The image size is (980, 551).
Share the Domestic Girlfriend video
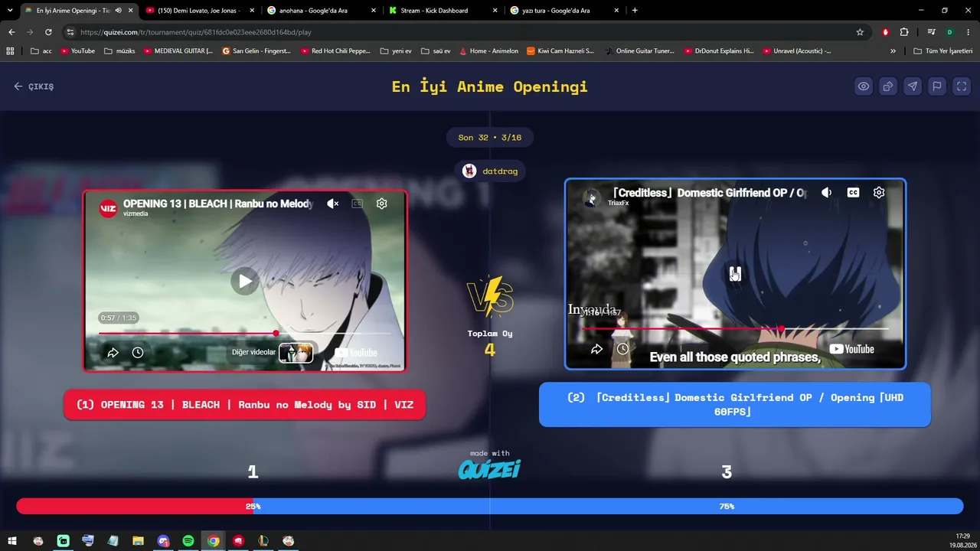click(596, 349)
